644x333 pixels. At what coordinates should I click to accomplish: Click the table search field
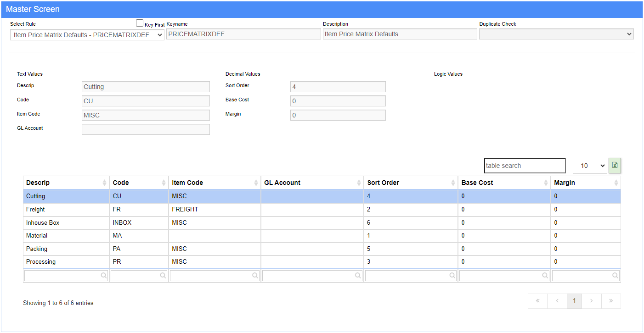(525, 166)
